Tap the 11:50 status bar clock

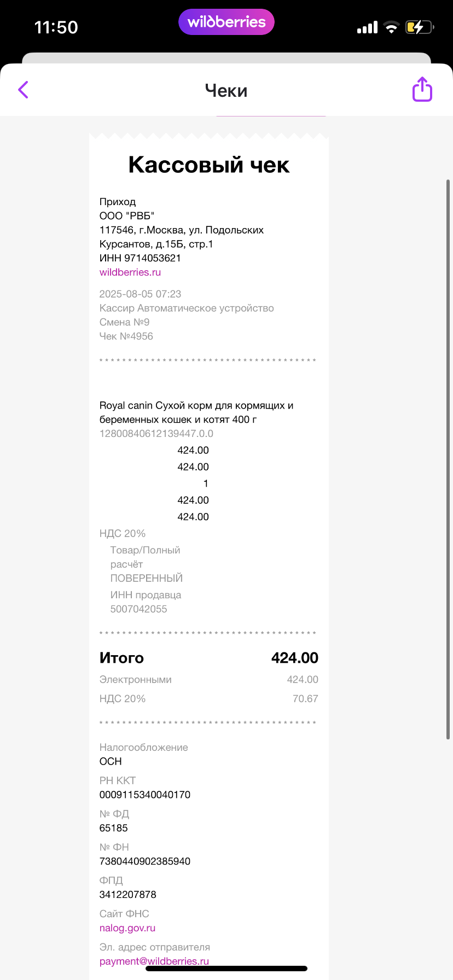(56, 27)
